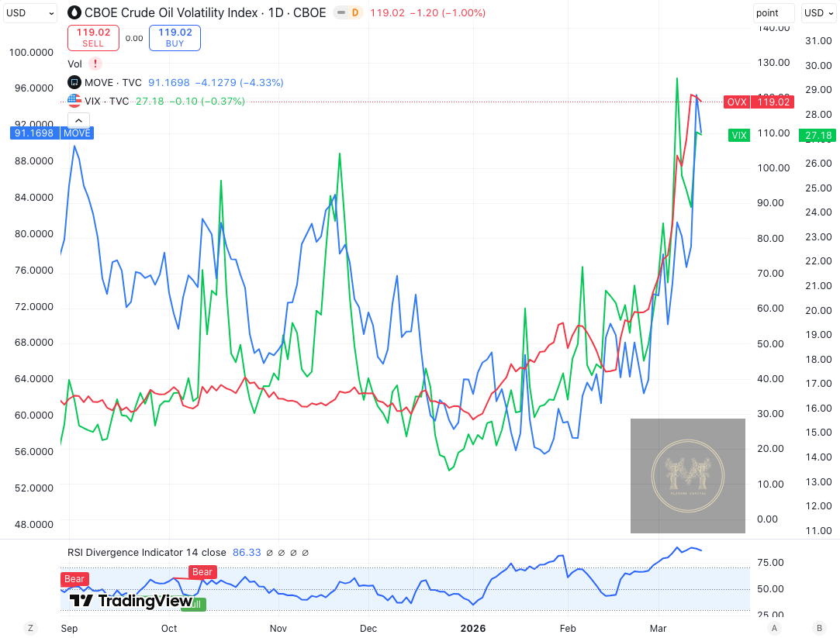840x638 pixels.
Task: Click the B scale button at bottom right
Action: click(x=818, y=629)
